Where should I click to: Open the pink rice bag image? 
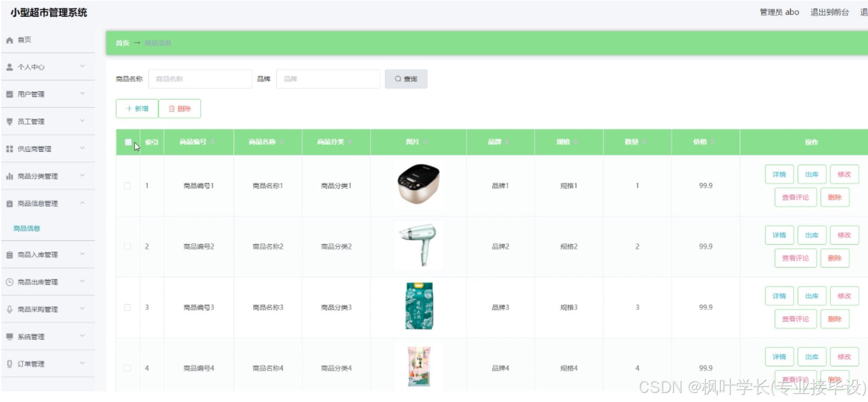(418, 367)
